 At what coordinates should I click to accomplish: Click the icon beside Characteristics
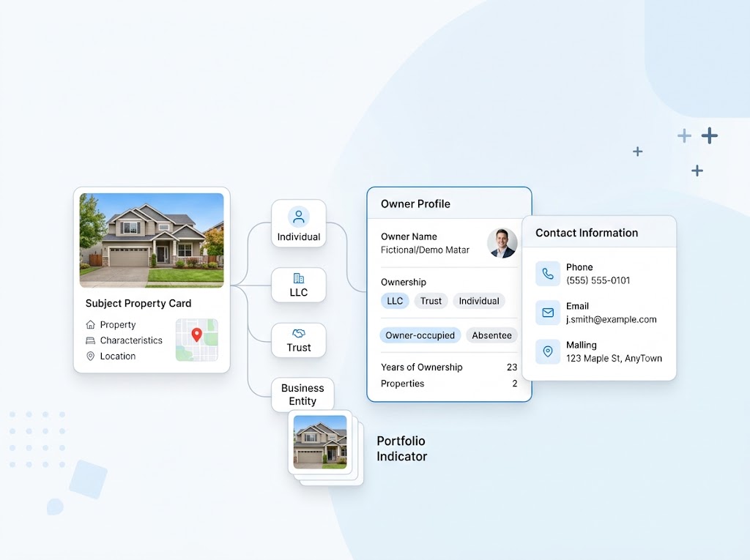click(90, 340)
